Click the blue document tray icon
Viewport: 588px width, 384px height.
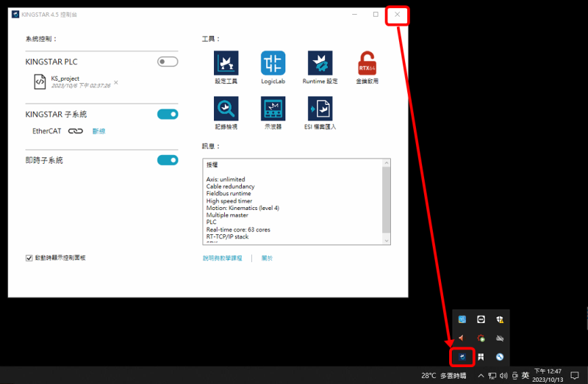click(462, 319)
